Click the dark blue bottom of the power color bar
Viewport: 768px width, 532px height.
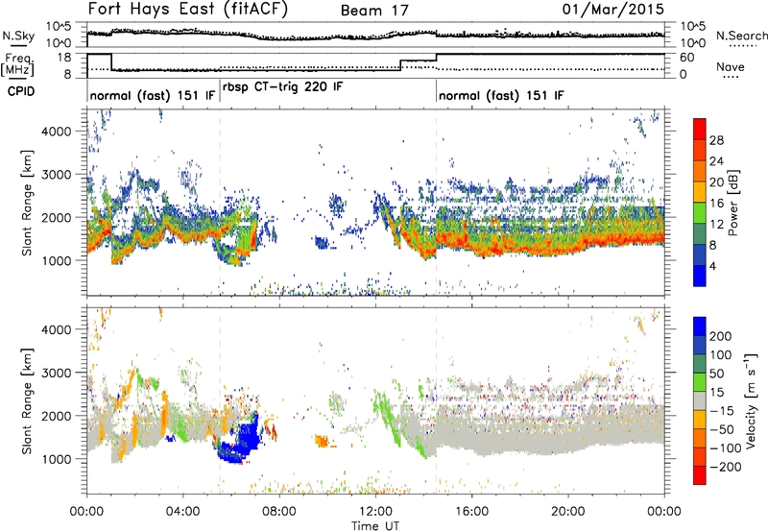point(700,276)
